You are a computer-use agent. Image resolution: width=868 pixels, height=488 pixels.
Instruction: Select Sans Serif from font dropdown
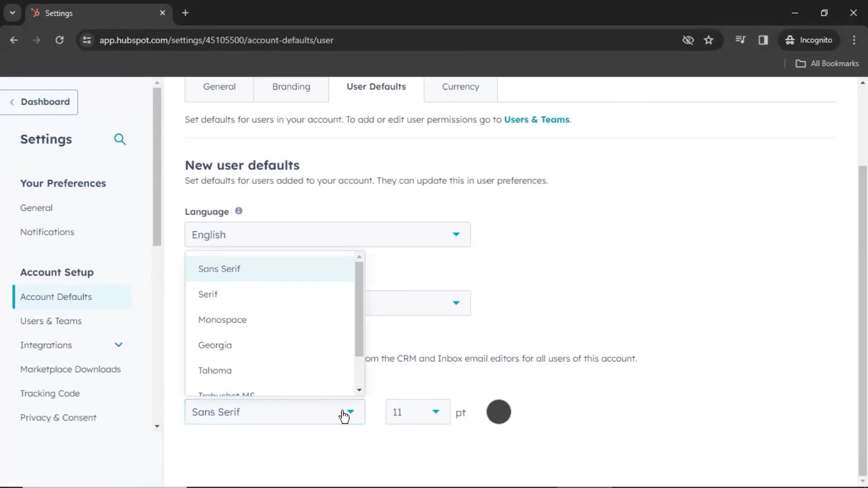point(219,269)
